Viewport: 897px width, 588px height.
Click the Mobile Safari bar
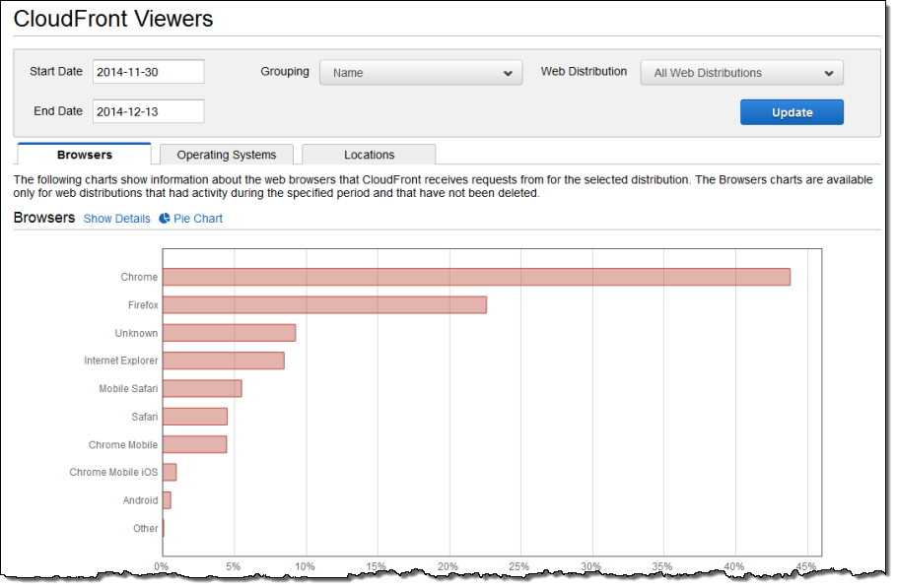(202, 389)
